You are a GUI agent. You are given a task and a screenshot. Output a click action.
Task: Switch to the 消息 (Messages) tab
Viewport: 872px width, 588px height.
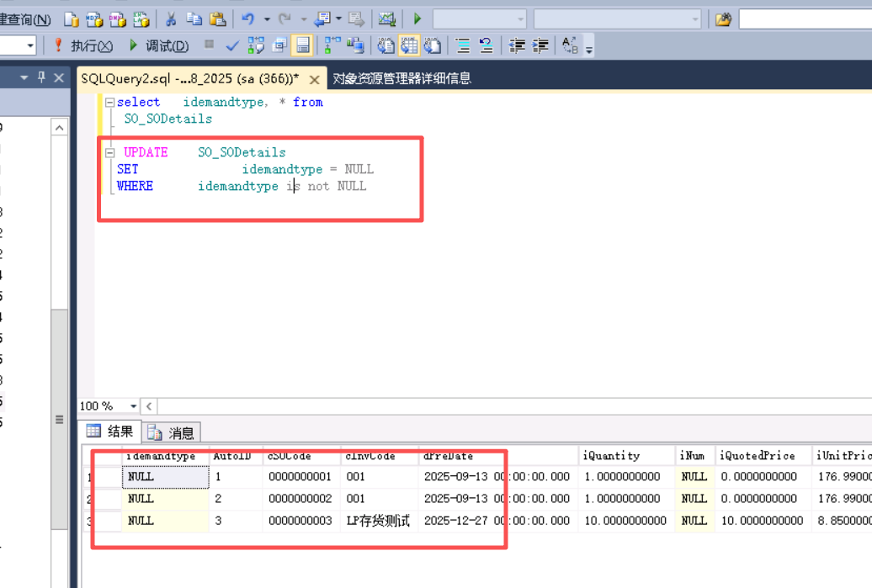(172, 432)
